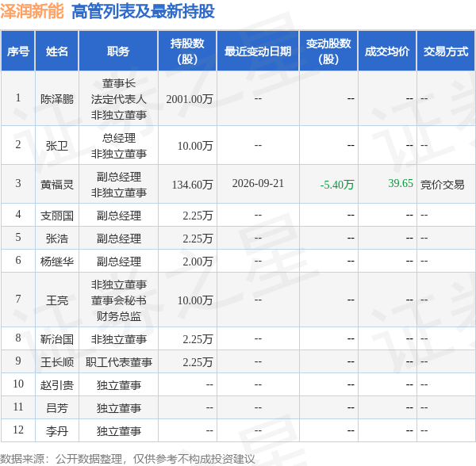Image resolution: width=476 pixels, height=466 pixels.
Task: Click the name 王亮 in row 7
Action: 57,300
